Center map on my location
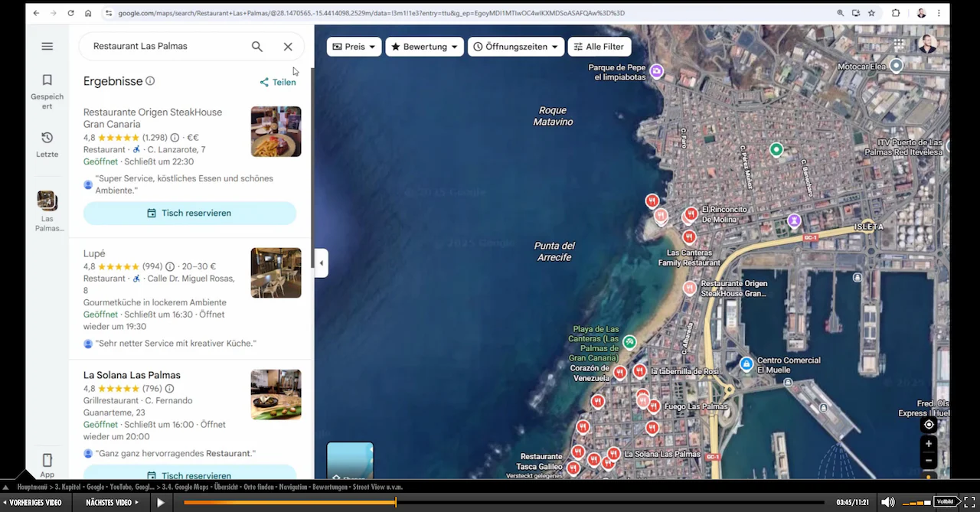 (x=929, y=425)
